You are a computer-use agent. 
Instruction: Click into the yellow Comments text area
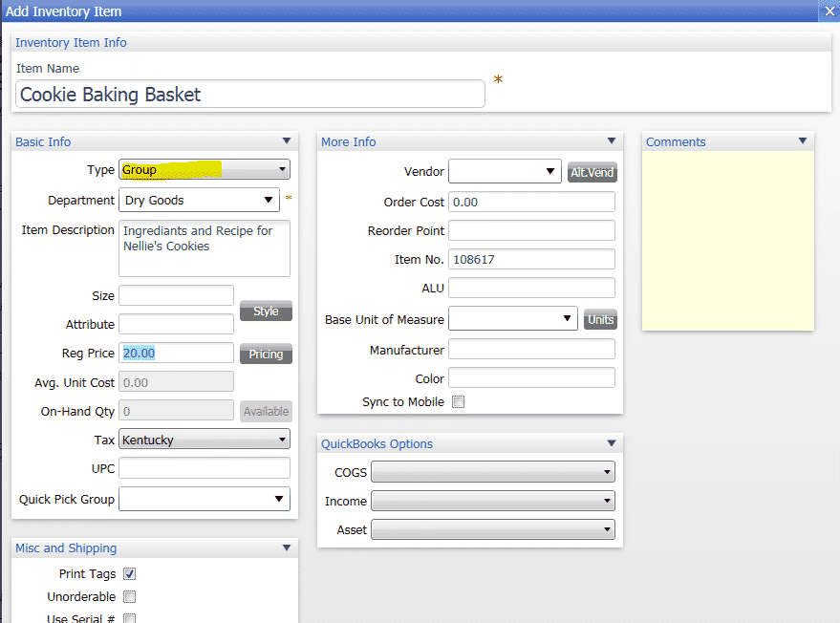pyautogui.click(x=728, y=241)
